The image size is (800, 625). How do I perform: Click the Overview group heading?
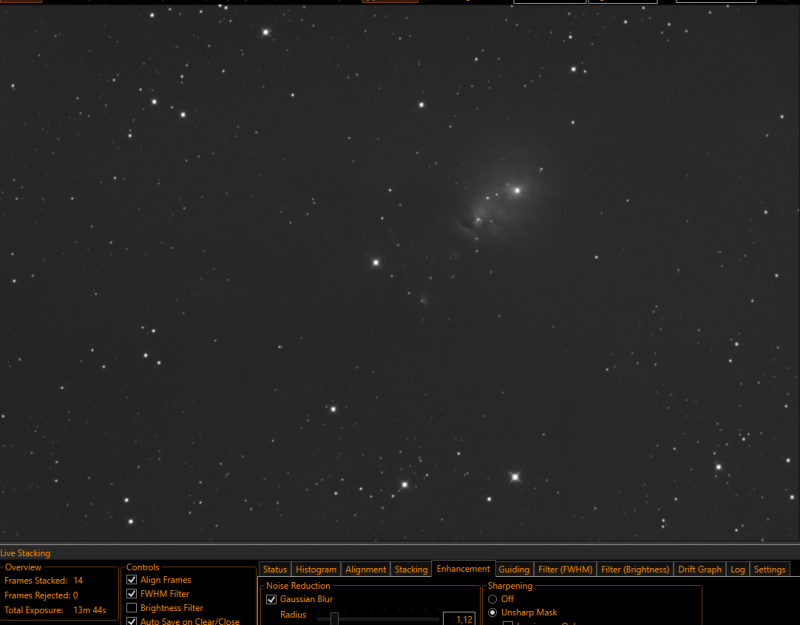coord(23,567)
